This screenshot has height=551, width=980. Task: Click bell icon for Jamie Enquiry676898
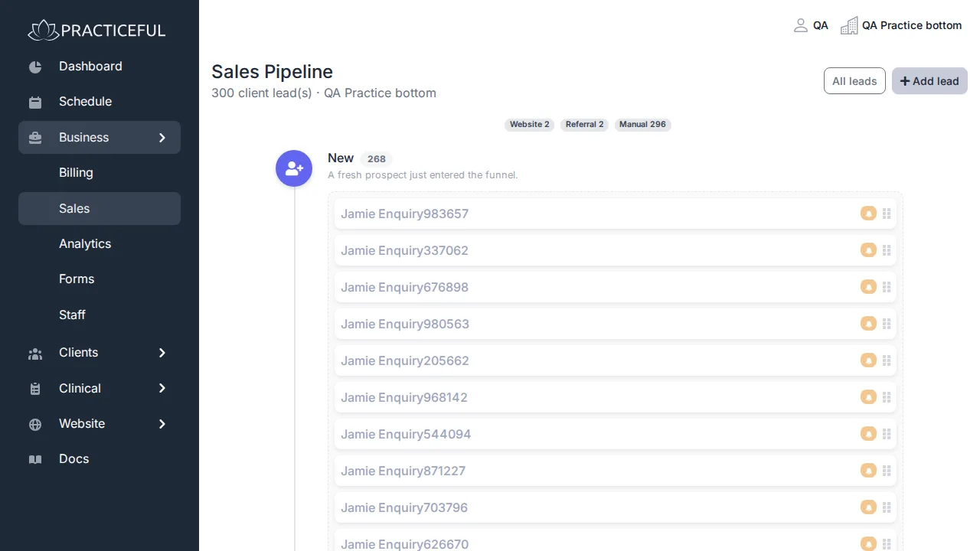[x=868, y=287]
